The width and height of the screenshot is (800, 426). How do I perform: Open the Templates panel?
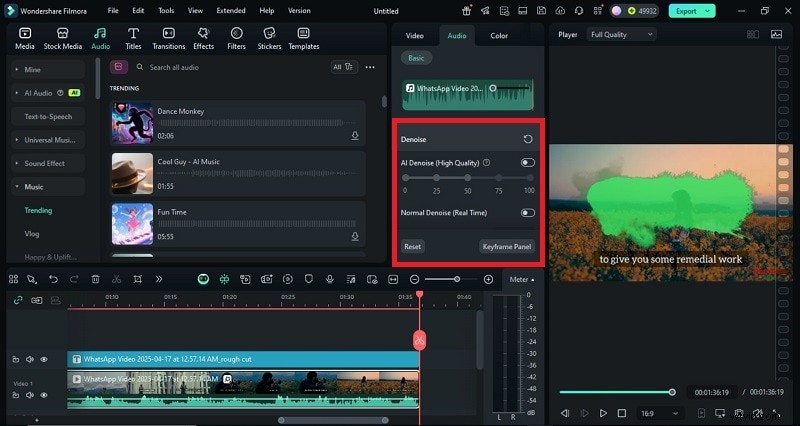click(304, 39)
